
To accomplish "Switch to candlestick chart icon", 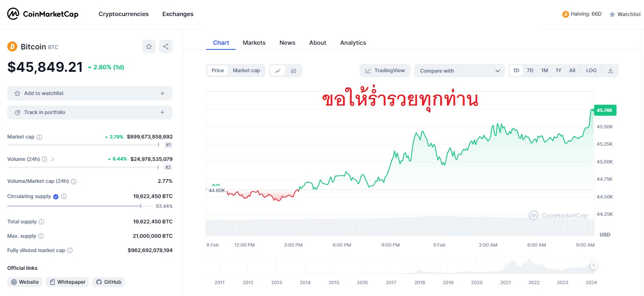I will pos(293,71).
